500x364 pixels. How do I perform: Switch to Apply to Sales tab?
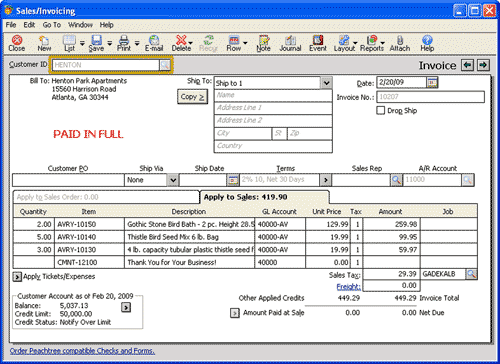tap(264, 197)
